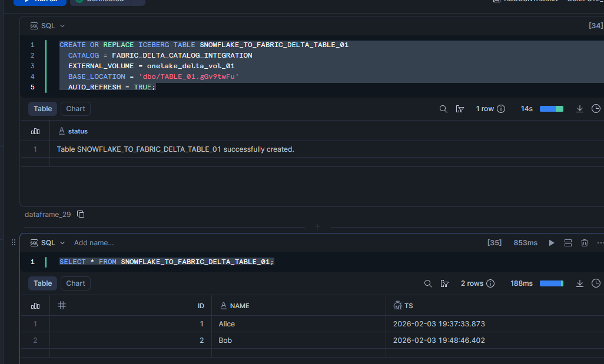The height and width of the screenshot is (364, 604).
Task: Select the timestamp 2026-02-03 19:37:33.873
Action: [x=439, y=324]
